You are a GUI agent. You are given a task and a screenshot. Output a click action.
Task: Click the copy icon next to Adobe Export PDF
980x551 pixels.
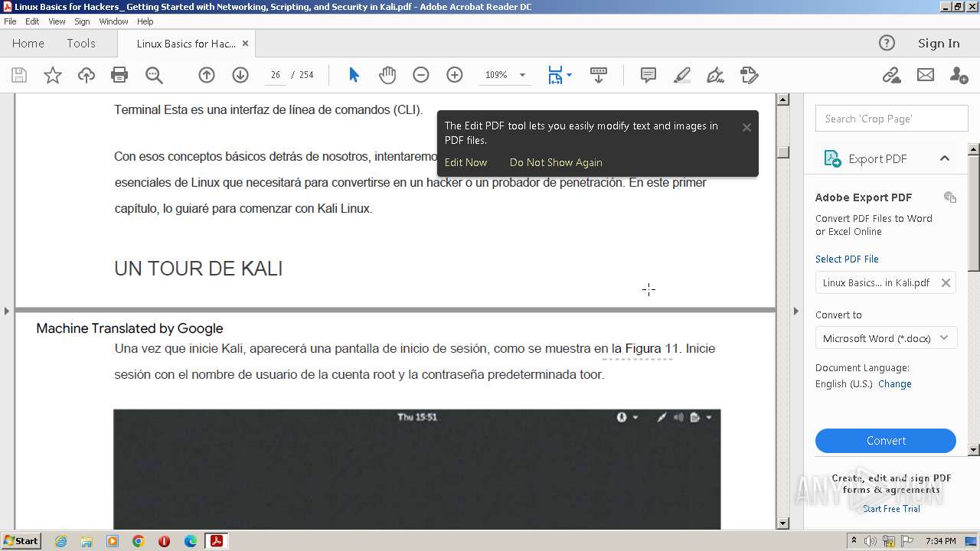[950, 197]
